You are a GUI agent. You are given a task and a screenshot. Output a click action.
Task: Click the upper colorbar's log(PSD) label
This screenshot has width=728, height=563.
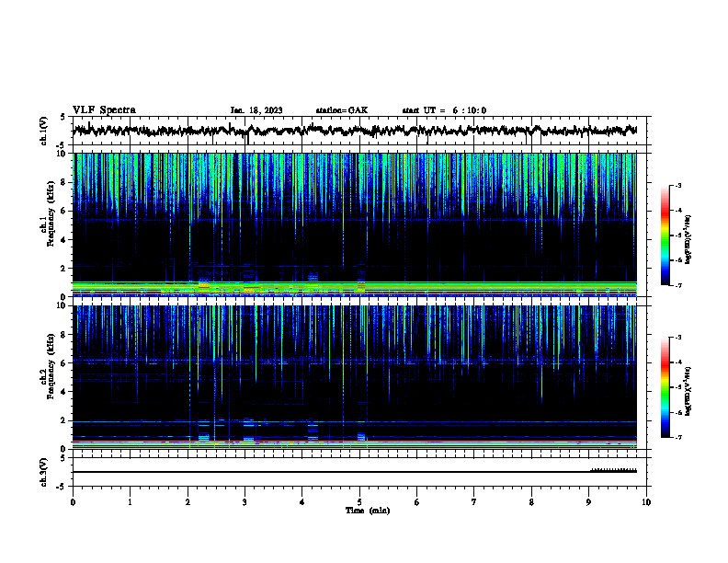point(688,239)
